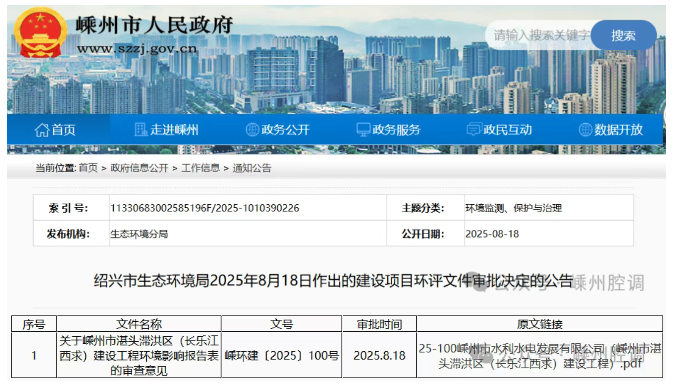Click the 文号 column header
Image resolution: width=675 pixels, height=391 pixels.
tap(282, 324)
